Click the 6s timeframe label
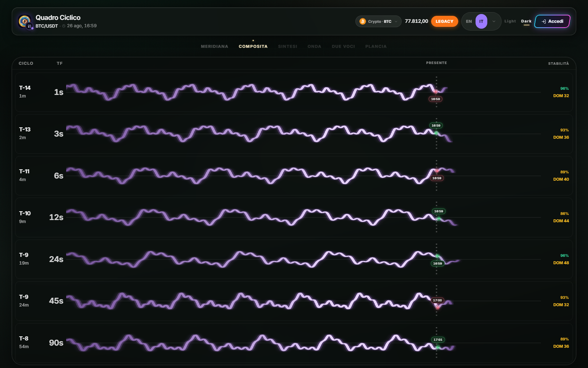 click(x=59, y=176)
